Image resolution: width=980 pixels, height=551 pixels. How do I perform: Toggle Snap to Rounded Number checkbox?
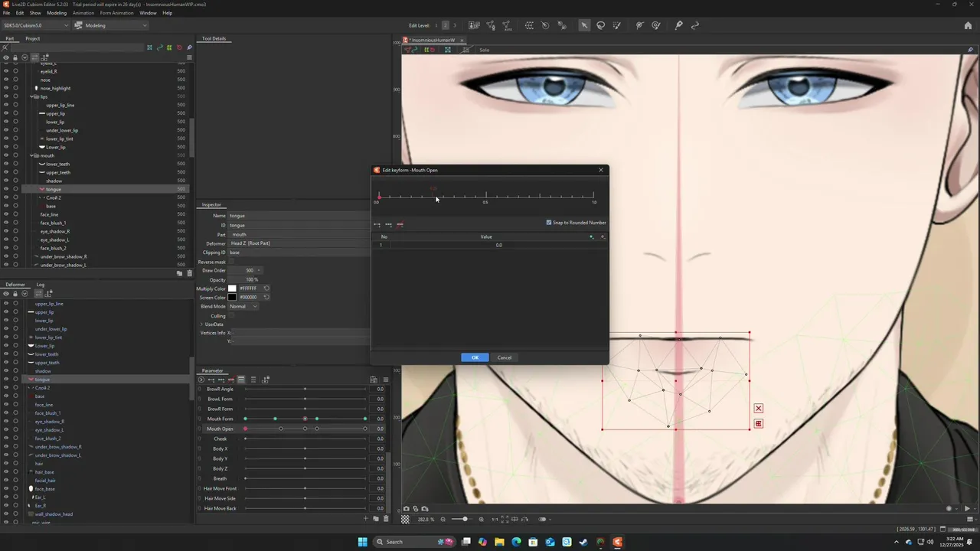[549, 223]
